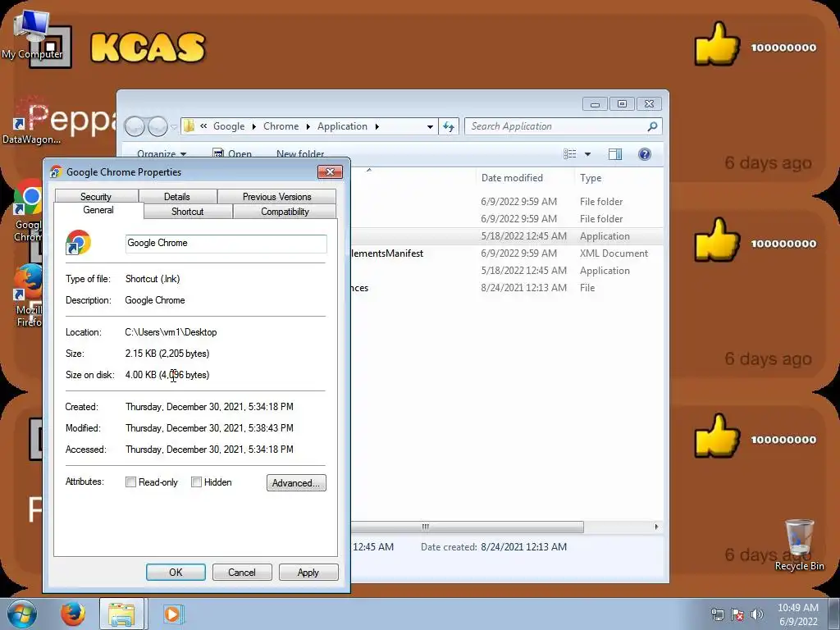The height and width of the screenshot is (630, 840).
Task: Open recent locations dropdown near nav arrows
Action: (x=174, y=127)
